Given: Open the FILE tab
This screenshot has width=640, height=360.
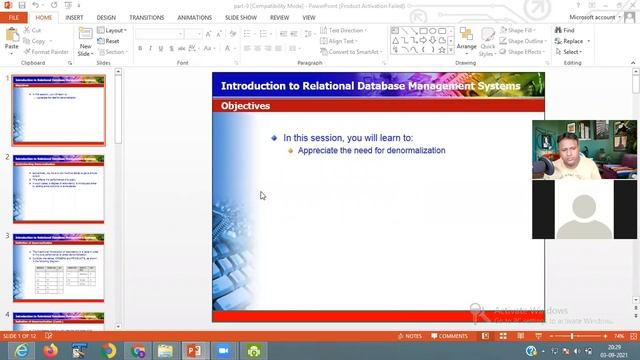Looking at the screenshot, I should [13, 18].
